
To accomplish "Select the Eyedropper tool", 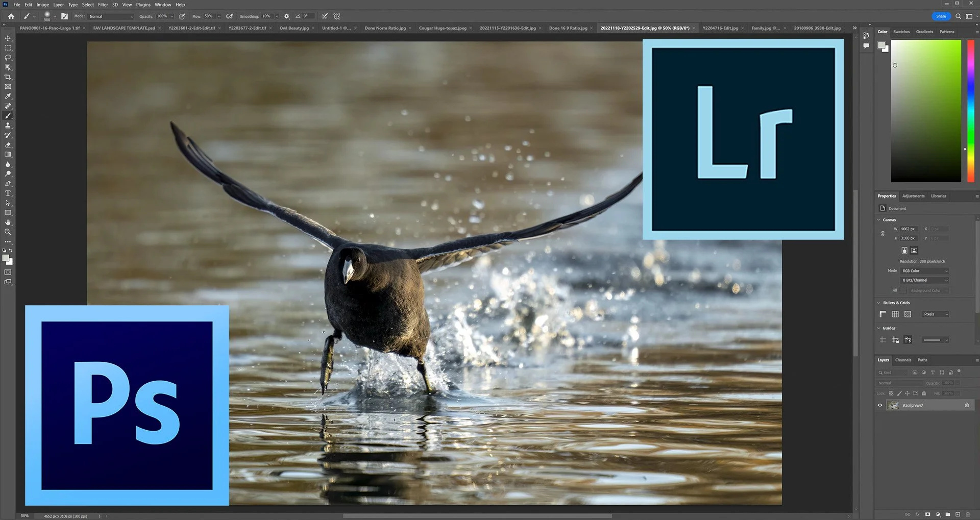I will (8, 96).
